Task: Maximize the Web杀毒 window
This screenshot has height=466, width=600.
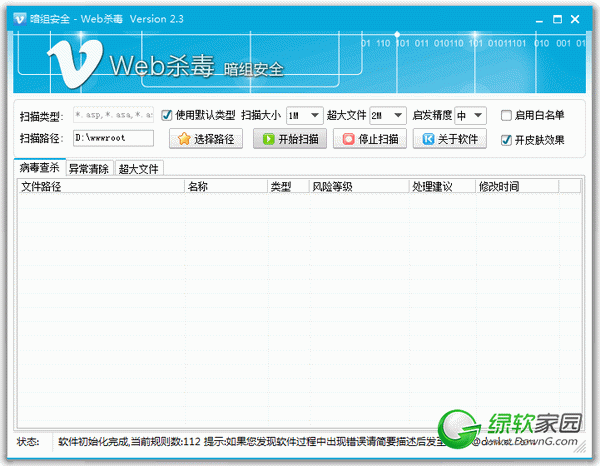Action: (x=558, y=19)
